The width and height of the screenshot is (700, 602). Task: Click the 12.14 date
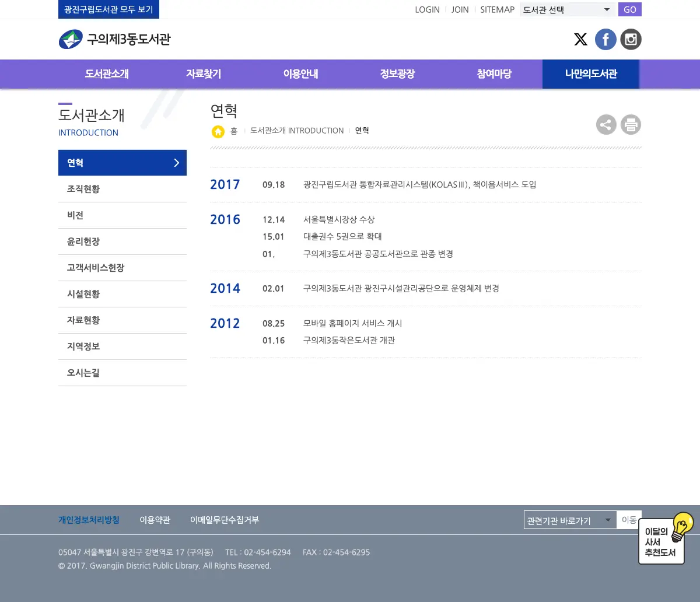(274, 220)
